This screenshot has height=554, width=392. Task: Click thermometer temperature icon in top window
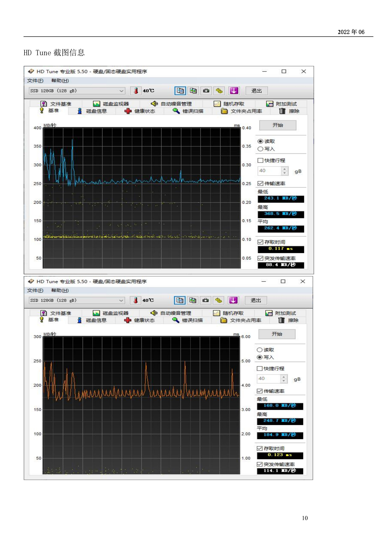point(136,91)
